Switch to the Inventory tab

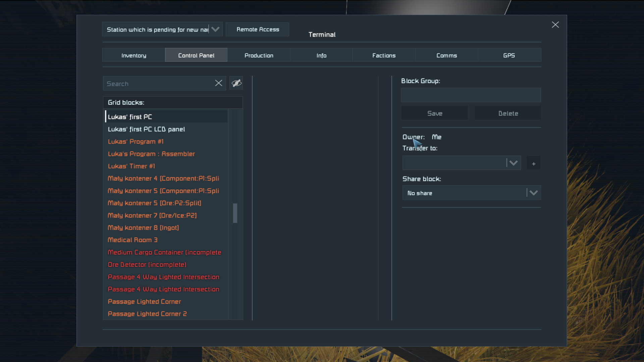click(x=133, y=55)
